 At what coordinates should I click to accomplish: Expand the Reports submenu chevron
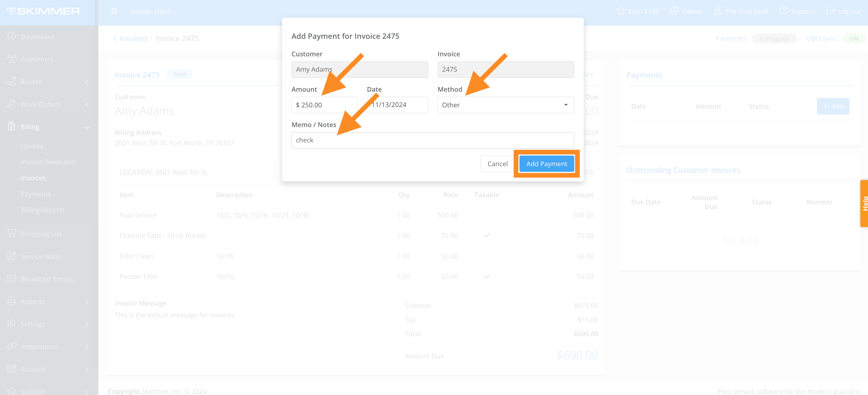coord(87,302)
